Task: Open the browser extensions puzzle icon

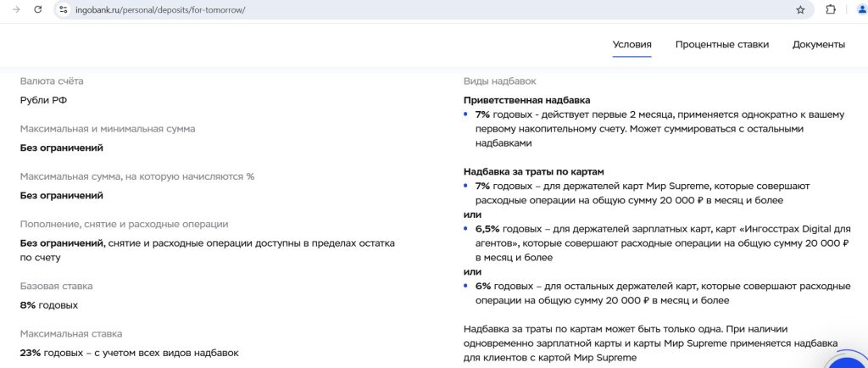Action: [831, 9]
